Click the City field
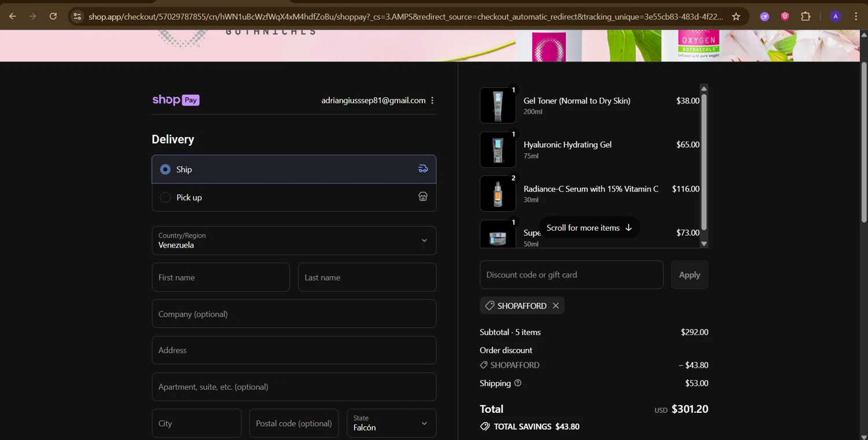868x440 pixels. coord(197,423)
